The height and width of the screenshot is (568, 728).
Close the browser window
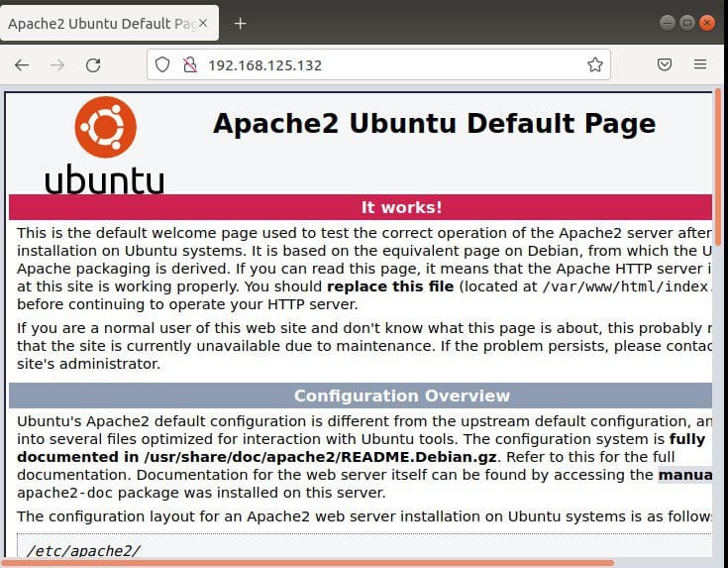[707, 23]
